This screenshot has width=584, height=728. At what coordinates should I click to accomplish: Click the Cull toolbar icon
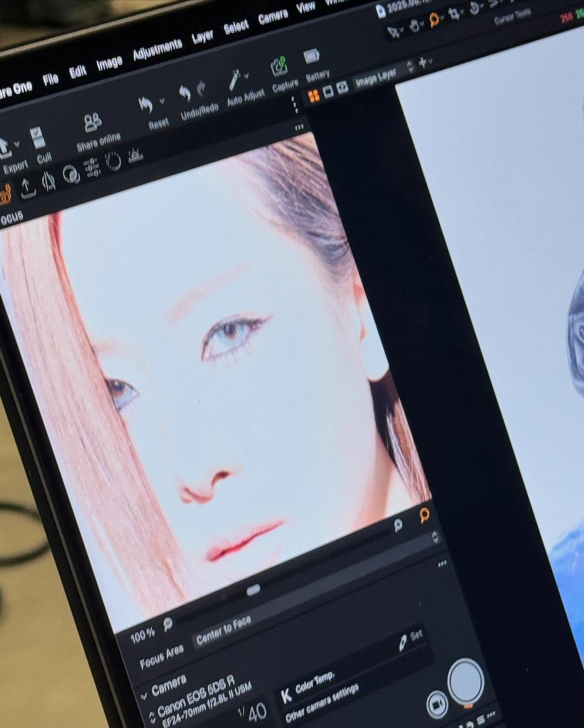[38, 138]
